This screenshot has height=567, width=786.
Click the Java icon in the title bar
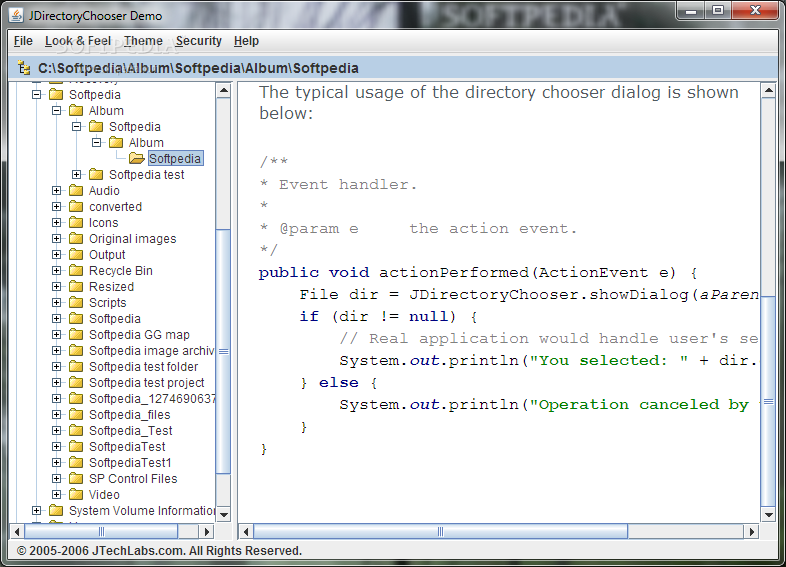pyautogui.click(x=16, y=16)
